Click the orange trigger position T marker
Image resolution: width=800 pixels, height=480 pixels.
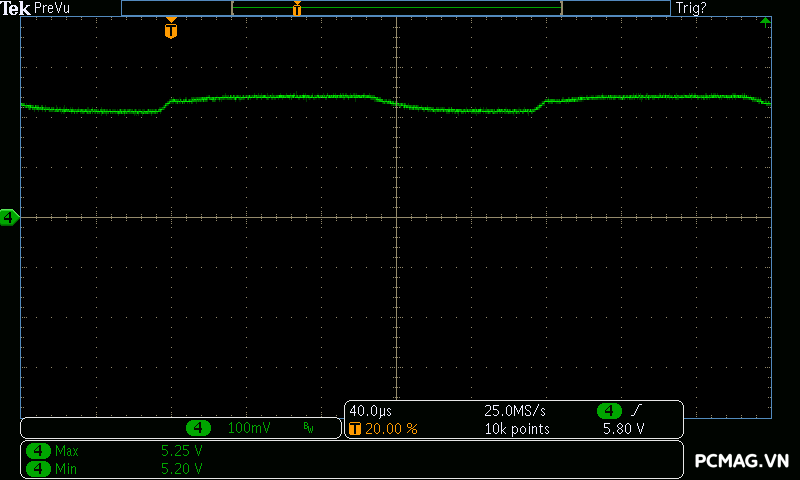click(171, 30)
